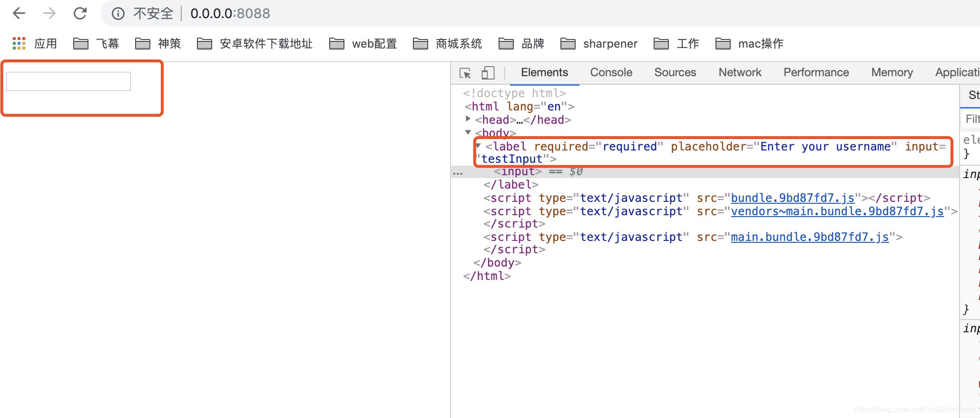
Task: Open the mac操作 bookmark folder
Action: click(749, 44)
